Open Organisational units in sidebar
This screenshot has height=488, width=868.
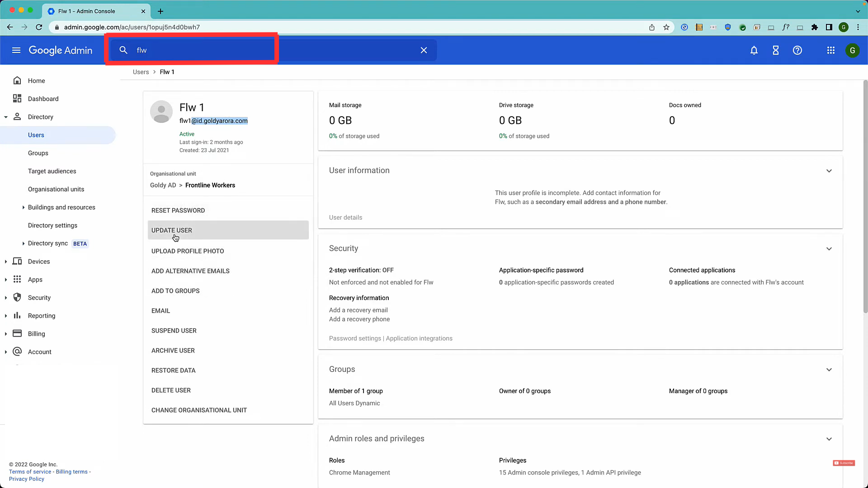(56, 189)
